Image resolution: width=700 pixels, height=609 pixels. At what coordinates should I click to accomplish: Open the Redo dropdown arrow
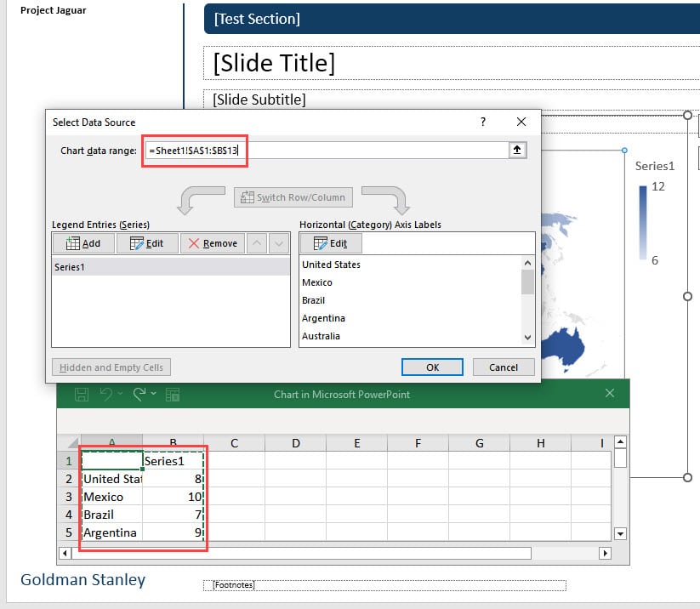(153, 394)
